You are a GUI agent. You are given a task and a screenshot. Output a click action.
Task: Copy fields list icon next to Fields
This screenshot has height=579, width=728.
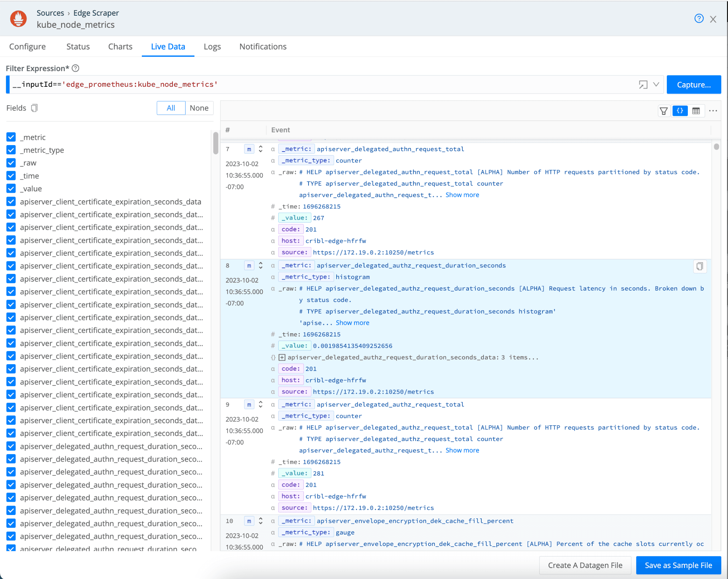34,108
